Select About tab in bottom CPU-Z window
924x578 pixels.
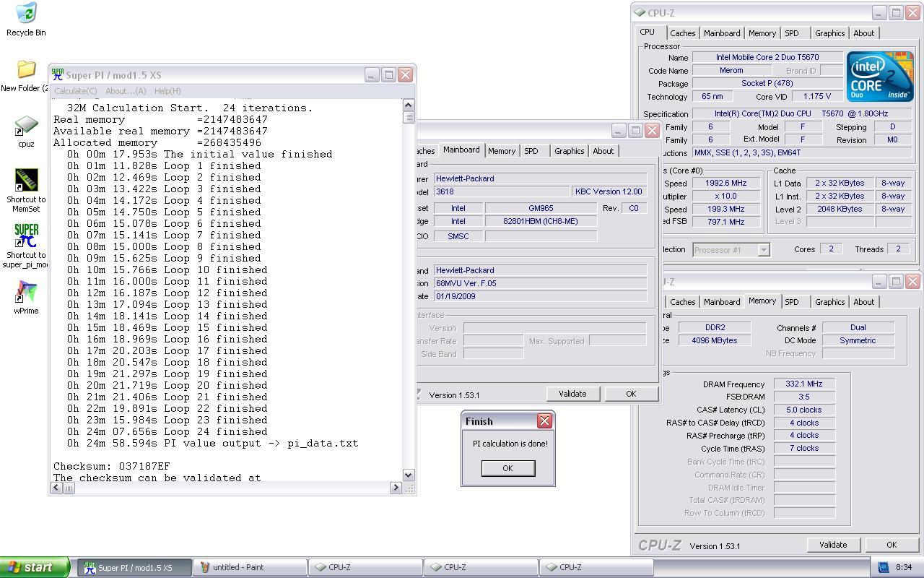(863, 302)
